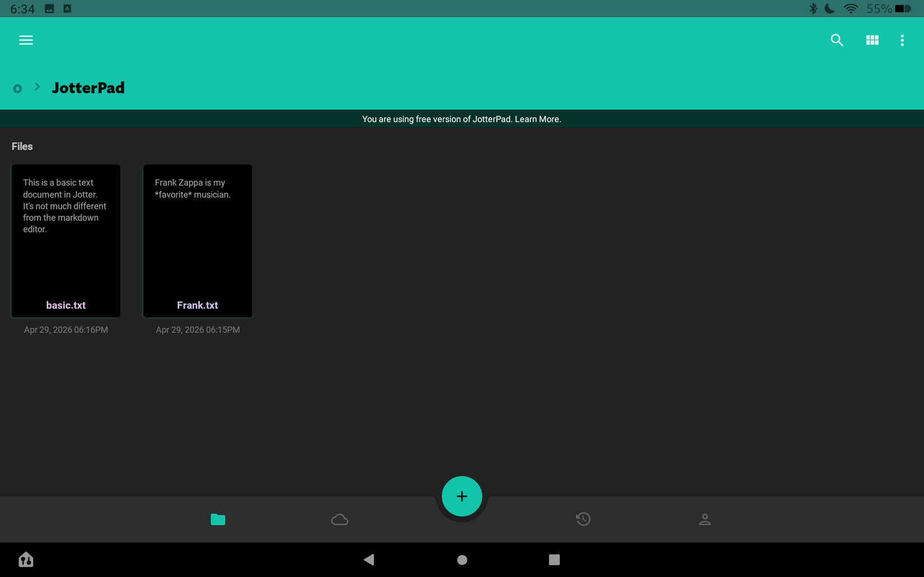924x577 pixels.
Task: Select the Frank.txt file name
Action: click(x=198, y=305)
